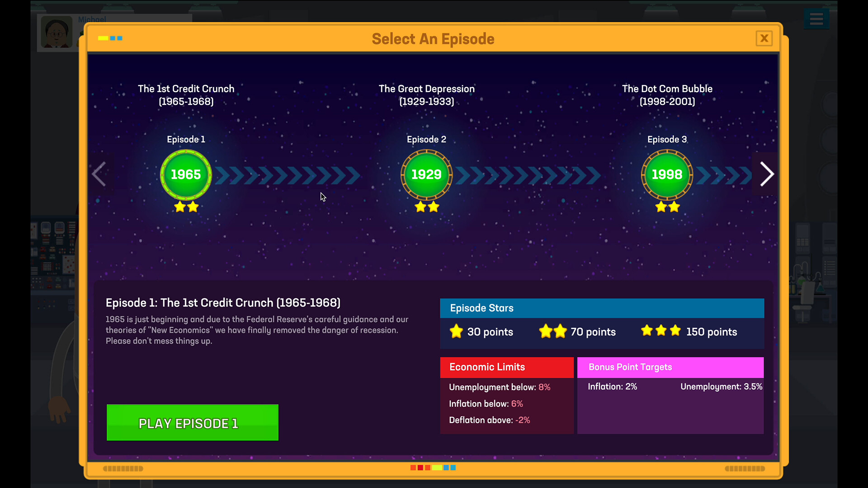Click the yellow pagination square at the bottom
Viewport: 868px width, 488px height.
click(x=437, y=468)
